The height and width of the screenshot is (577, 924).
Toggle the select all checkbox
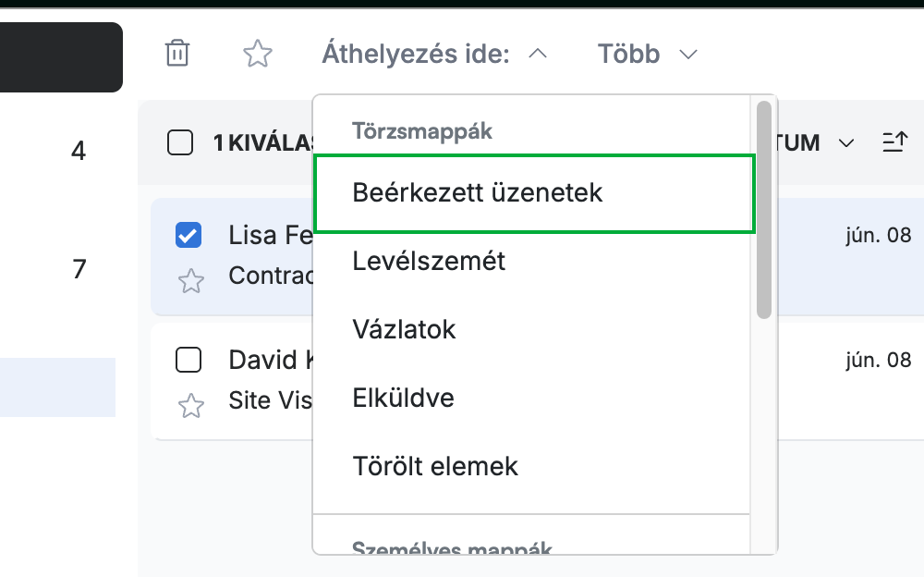(x=180, y=142)
